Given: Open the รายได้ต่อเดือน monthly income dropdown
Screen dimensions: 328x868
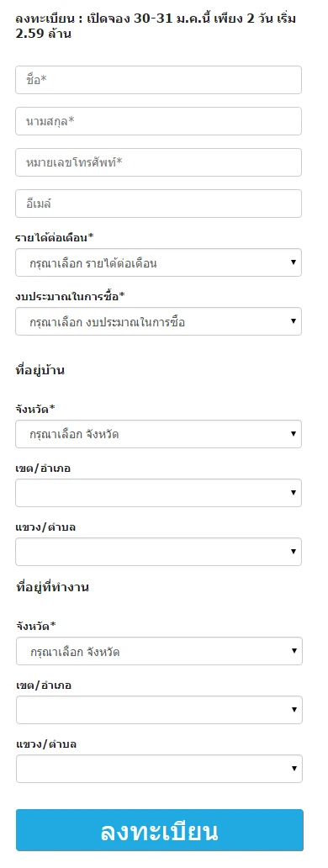Looking at the screenshot, I should click(158, 262).
